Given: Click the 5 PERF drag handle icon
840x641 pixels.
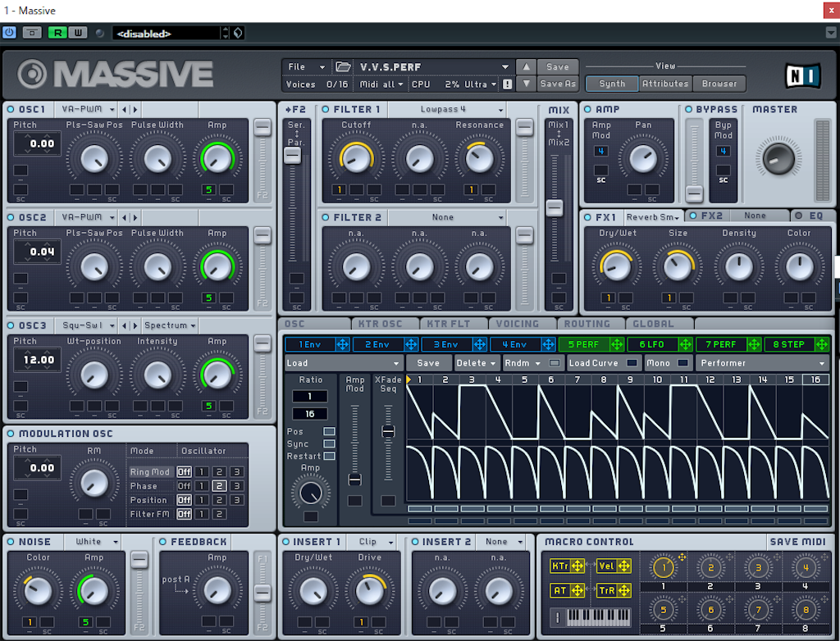Looking at the screenshot, I should [617, 344].
